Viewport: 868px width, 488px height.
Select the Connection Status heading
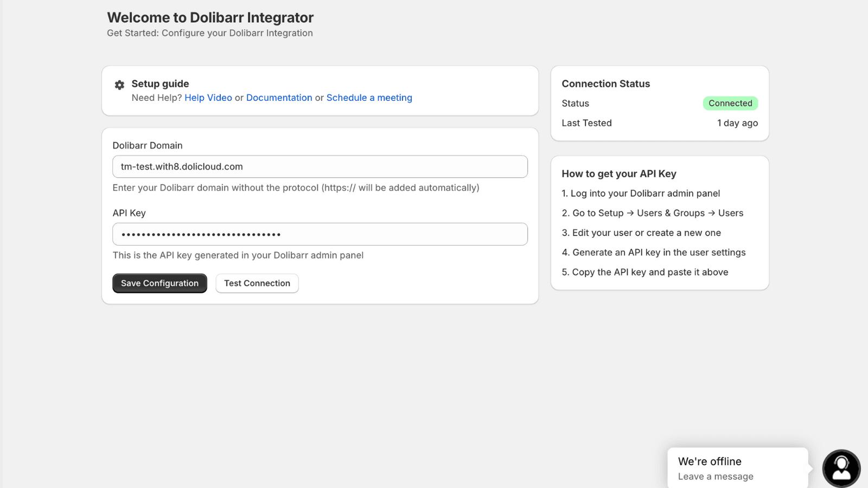[605, 84]
